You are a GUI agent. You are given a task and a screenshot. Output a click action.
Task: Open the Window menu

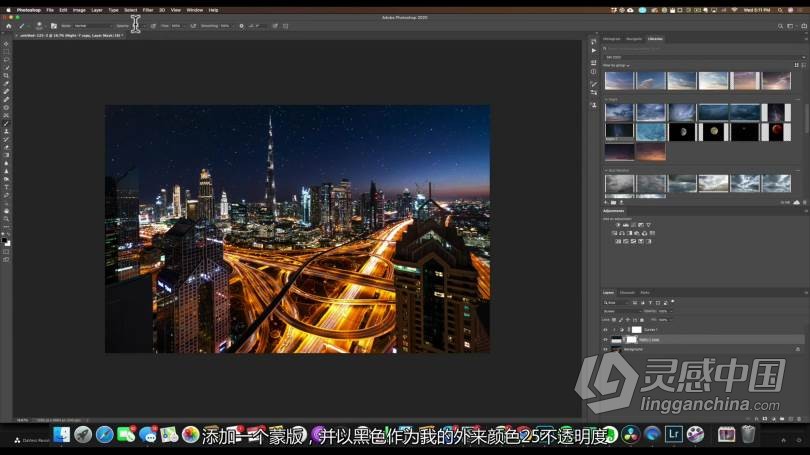tap(194, 10)
